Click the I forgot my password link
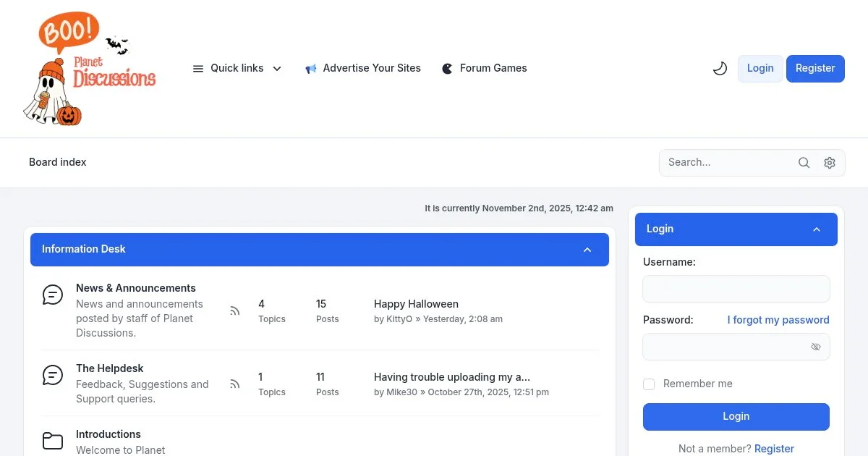868x456 pixels. (778, 320)
